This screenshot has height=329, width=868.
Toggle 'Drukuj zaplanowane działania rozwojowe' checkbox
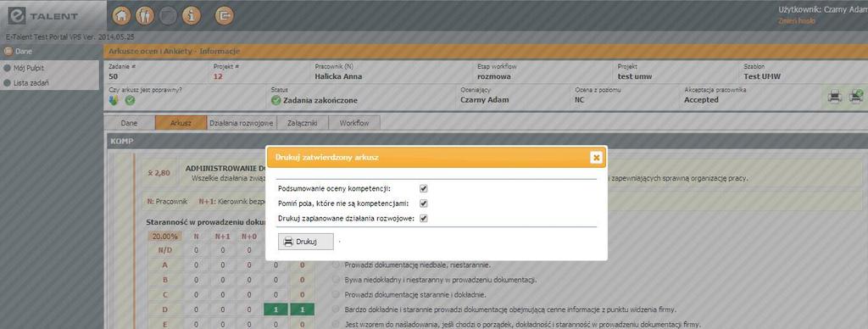424,218
